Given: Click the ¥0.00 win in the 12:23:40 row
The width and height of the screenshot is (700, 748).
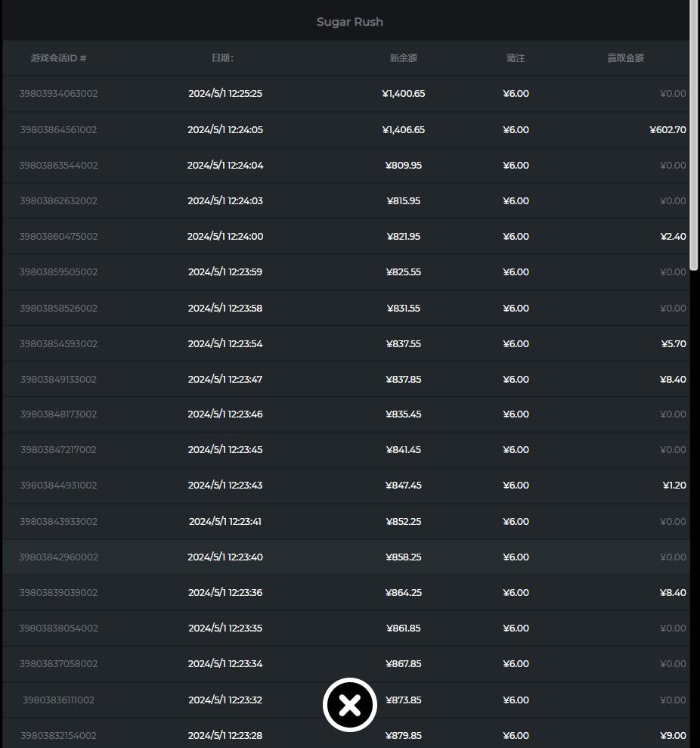Looking at the screenshot, I should point(673,557).
